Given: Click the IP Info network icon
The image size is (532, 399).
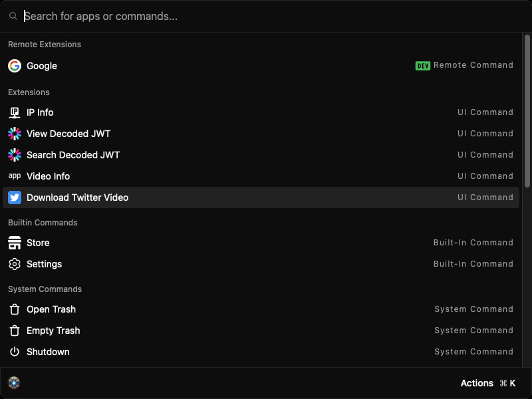Looking at the screenshot, I should coord(15,112).
